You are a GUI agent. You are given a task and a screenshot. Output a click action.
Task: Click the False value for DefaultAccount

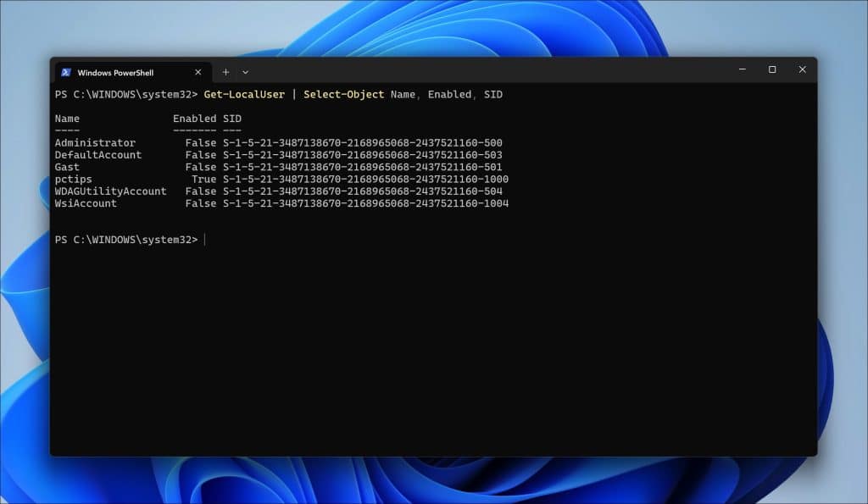(x=200, y=155)
